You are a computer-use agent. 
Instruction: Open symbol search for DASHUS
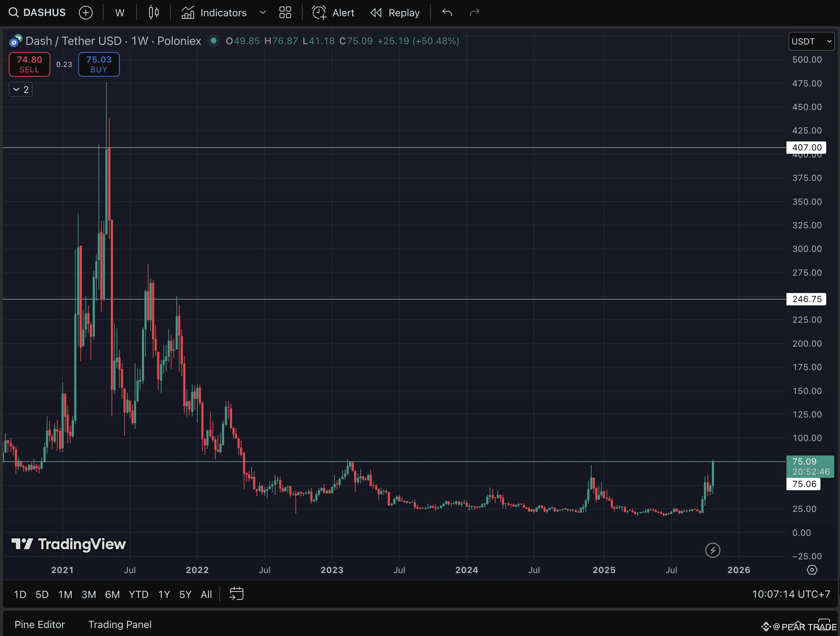[37, 12]
